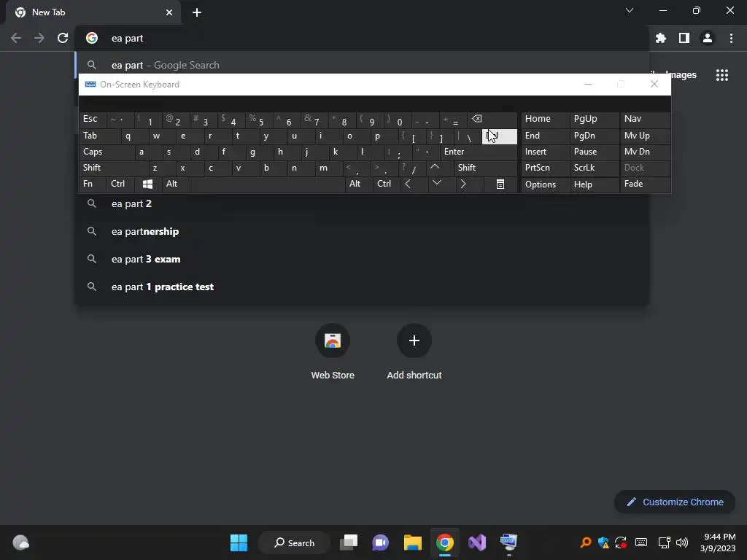This screenshot has width=747, height=560.
Task: Click the Esc key on the On-Screen Keyboard
Action: click(93, 119)
